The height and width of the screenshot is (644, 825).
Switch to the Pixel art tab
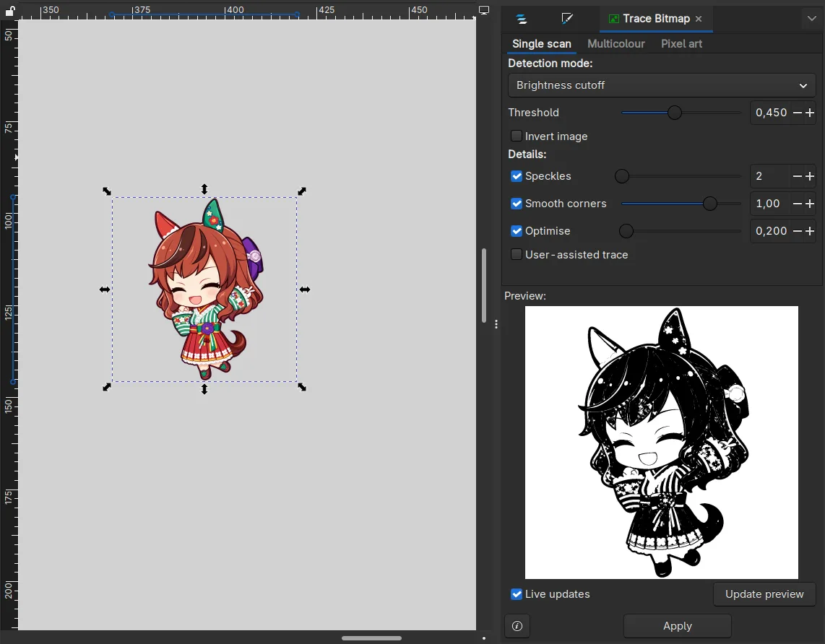(x=681, y=43)
